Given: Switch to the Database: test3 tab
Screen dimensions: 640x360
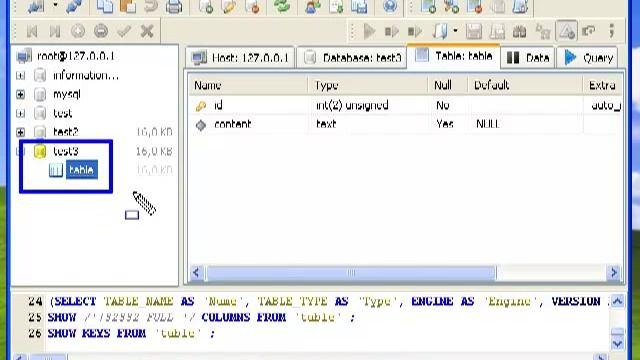Looking at the screenshot, I should 352,58.
